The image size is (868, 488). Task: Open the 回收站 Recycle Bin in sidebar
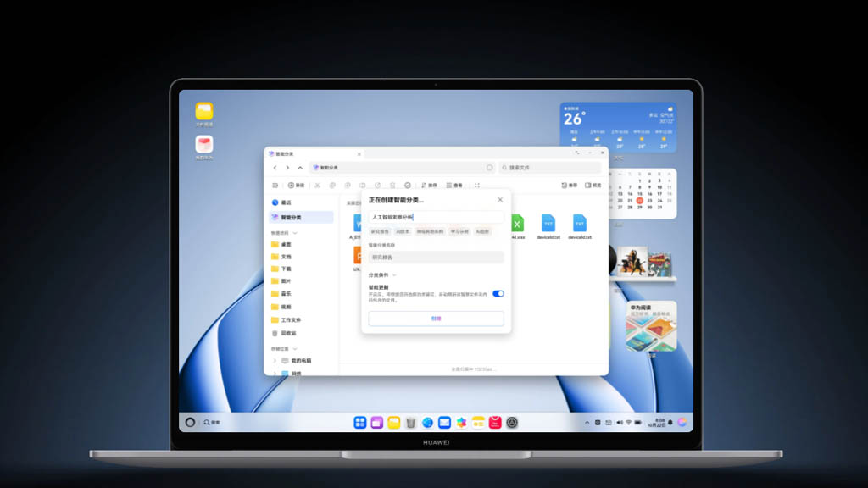[287, 334]
